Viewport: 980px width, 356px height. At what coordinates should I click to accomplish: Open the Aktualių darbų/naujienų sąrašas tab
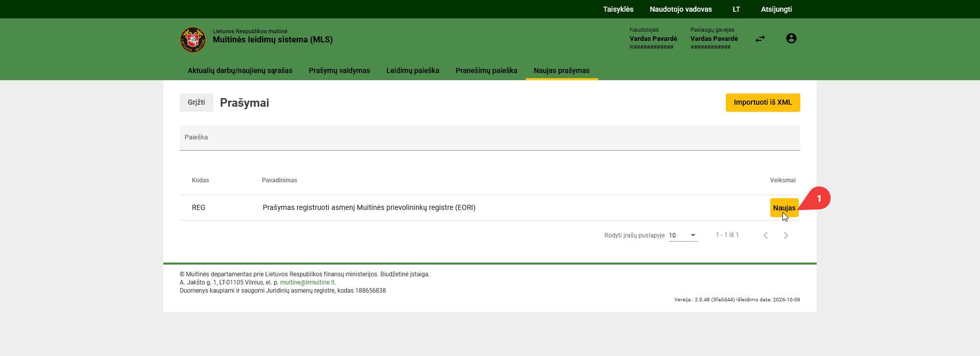[x=240, y=70]
